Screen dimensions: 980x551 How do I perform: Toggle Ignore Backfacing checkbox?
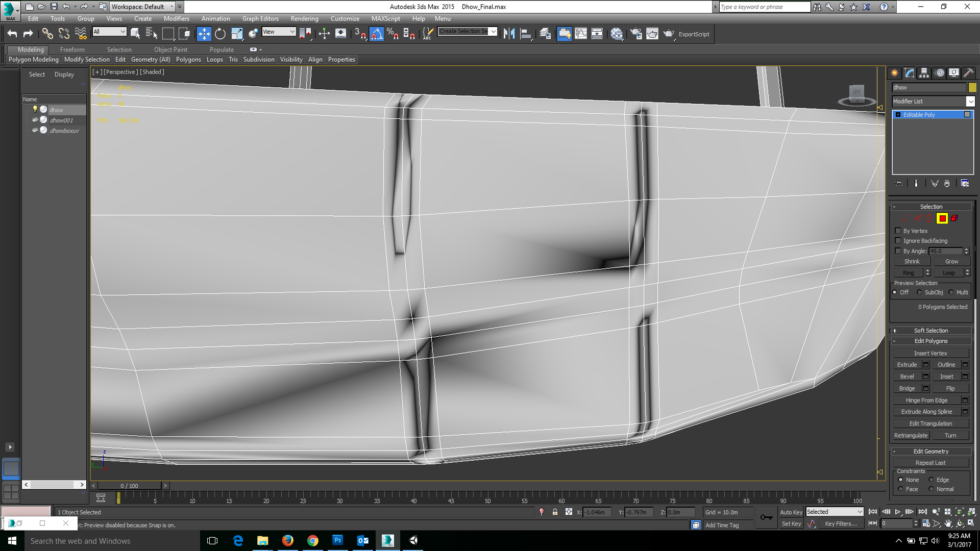tap(897, 241)
